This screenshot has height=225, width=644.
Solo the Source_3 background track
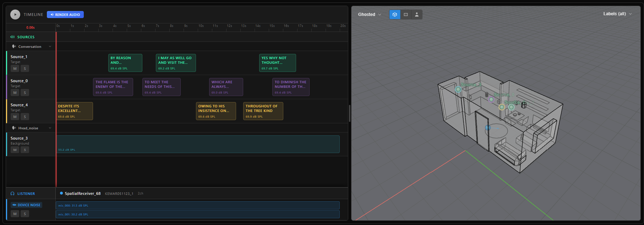click(x=25, y=150)
